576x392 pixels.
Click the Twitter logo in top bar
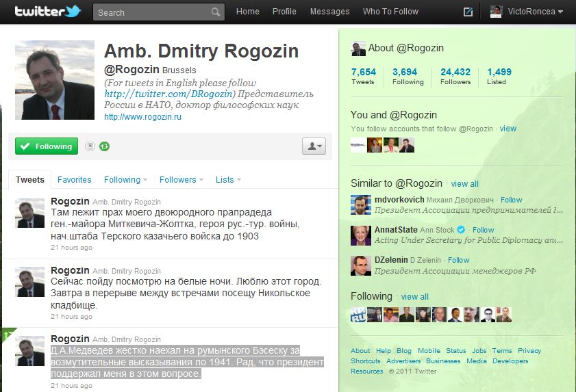(x=48, y=12)
